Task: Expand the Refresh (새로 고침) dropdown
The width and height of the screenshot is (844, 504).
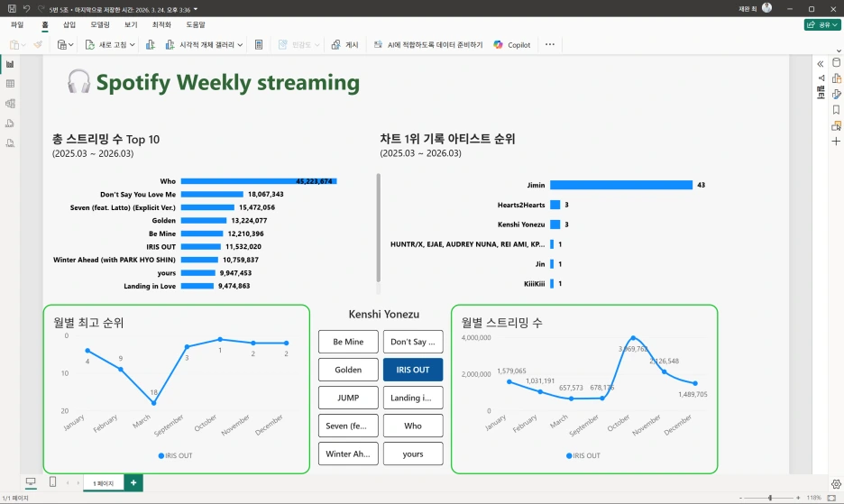Action: [x=132, y=45]
